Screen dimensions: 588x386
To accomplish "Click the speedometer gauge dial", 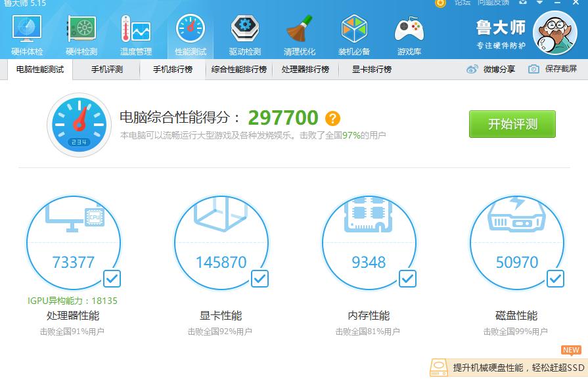I will (x=79, y=123).
